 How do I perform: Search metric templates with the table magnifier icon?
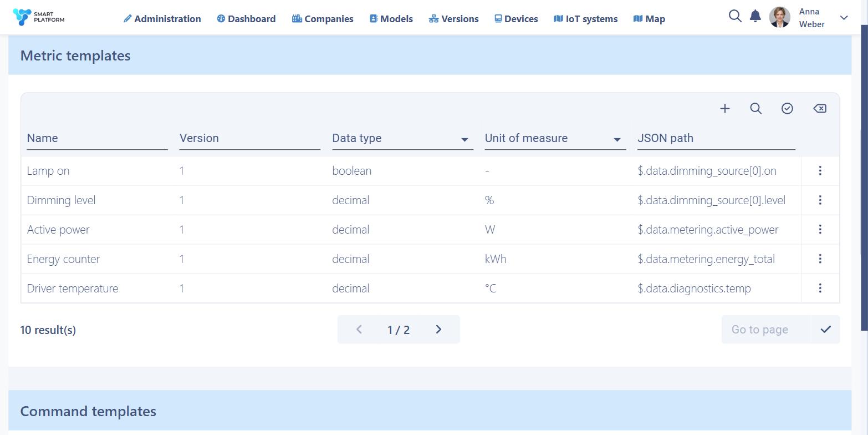click(x=755, y=109)
